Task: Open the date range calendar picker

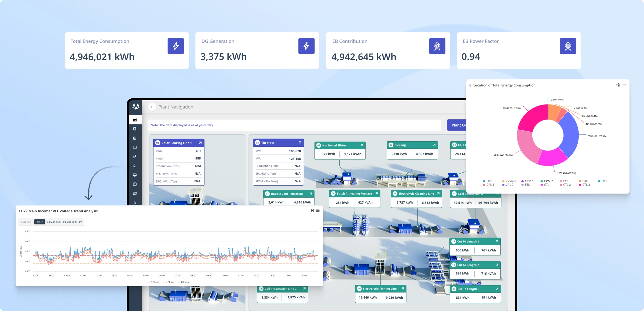Action: [81, 222]
